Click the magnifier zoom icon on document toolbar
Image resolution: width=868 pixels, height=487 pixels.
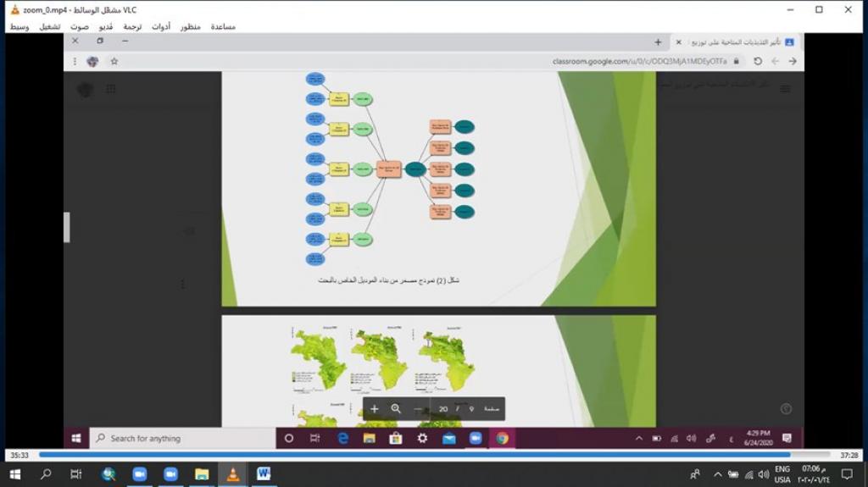396,409
